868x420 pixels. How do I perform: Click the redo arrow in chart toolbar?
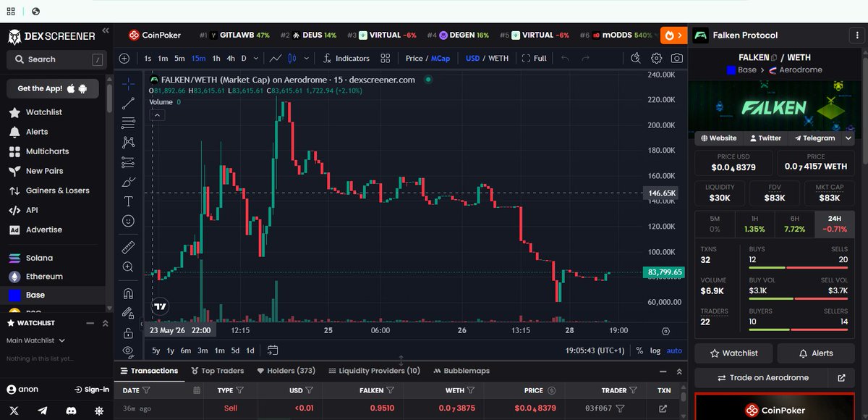click(x=585, y=58)
